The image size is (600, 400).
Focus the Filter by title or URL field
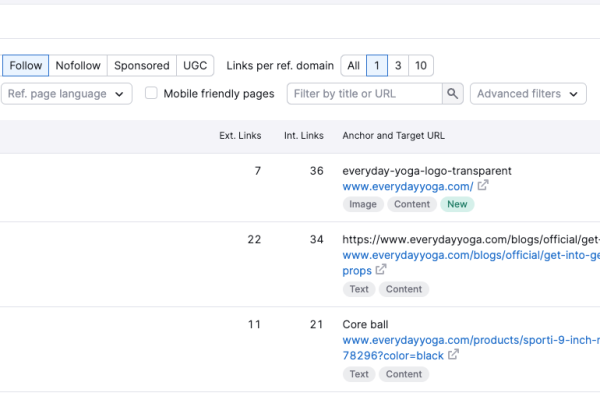pos(365,94)
